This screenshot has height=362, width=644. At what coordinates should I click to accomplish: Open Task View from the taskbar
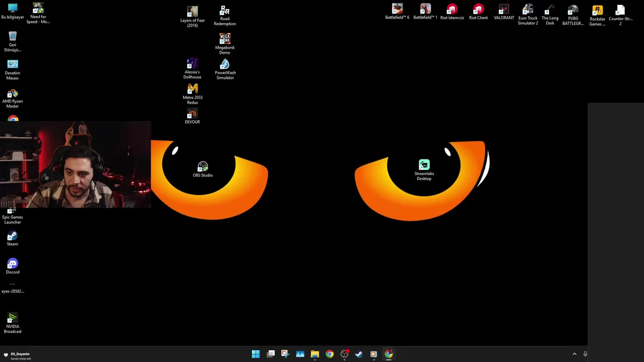tap(271, 354)
